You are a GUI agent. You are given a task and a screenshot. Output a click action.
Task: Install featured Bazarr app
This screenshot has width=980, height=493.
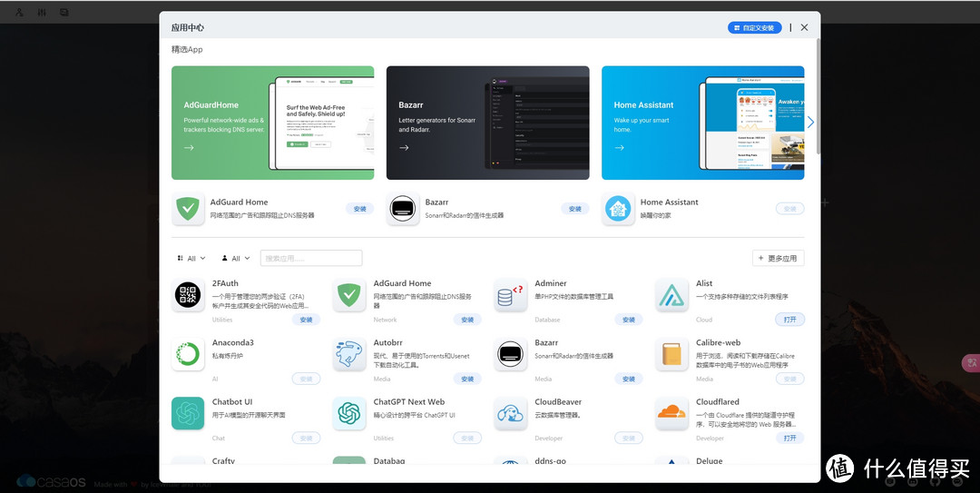tap(575, 209)
